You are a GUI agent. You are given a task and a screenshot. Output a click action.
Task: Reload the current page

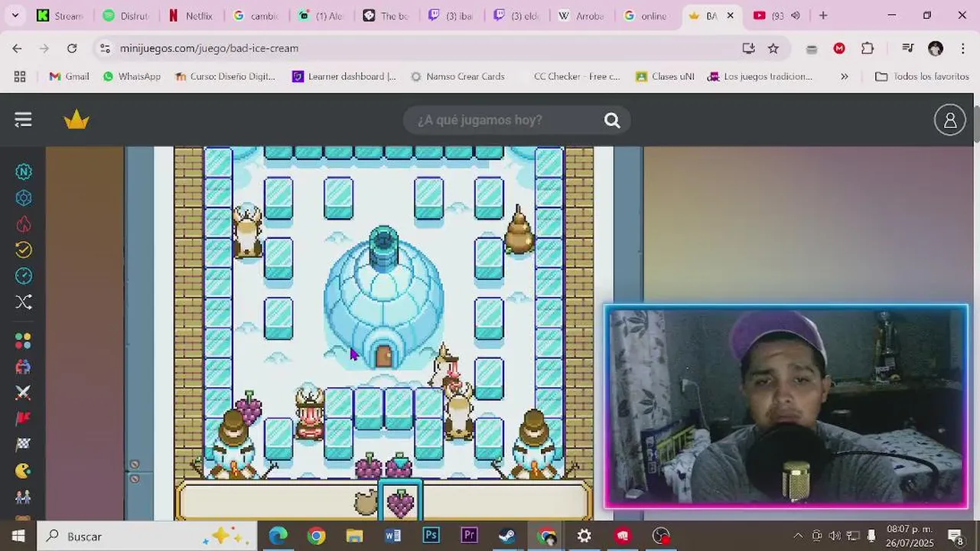point(72,48)
